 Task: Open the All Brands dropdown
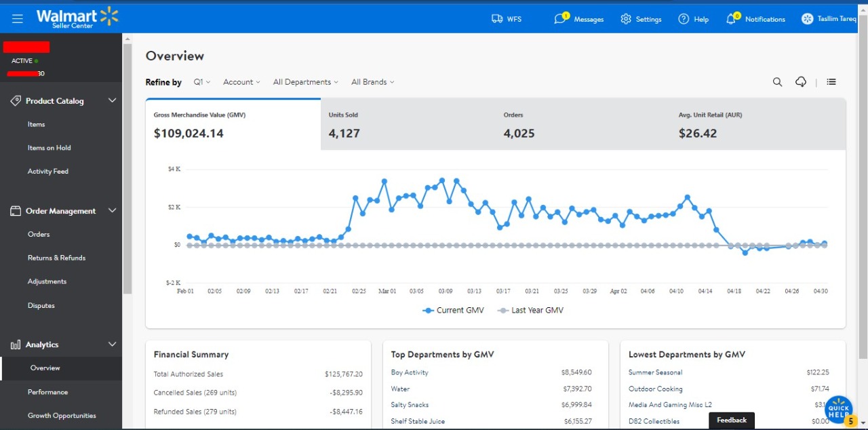tap(372, 82)
